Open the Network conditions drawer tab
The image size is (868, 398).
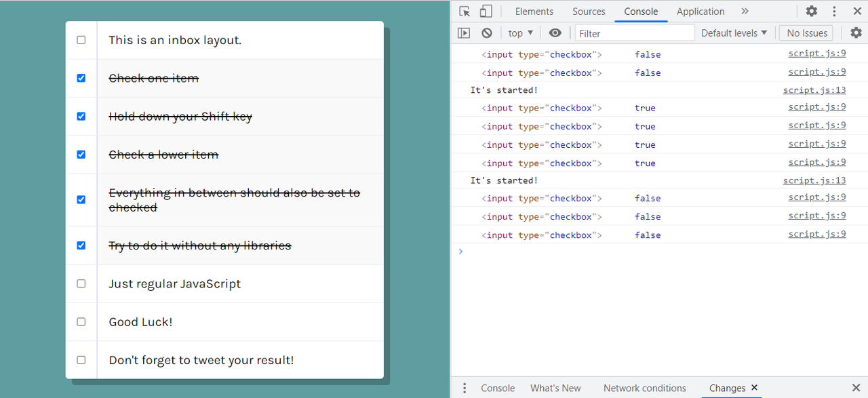[645, 388]
